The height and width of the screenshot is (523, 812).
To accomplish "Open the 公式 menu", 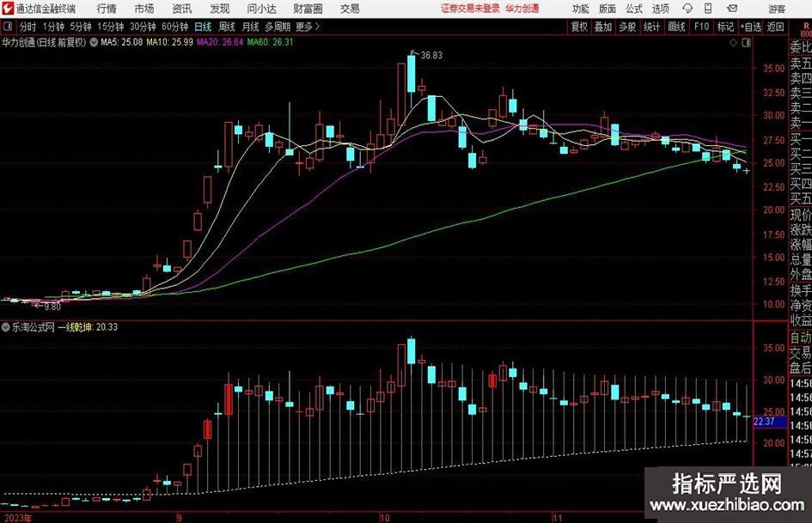I will tap(634, 9).
